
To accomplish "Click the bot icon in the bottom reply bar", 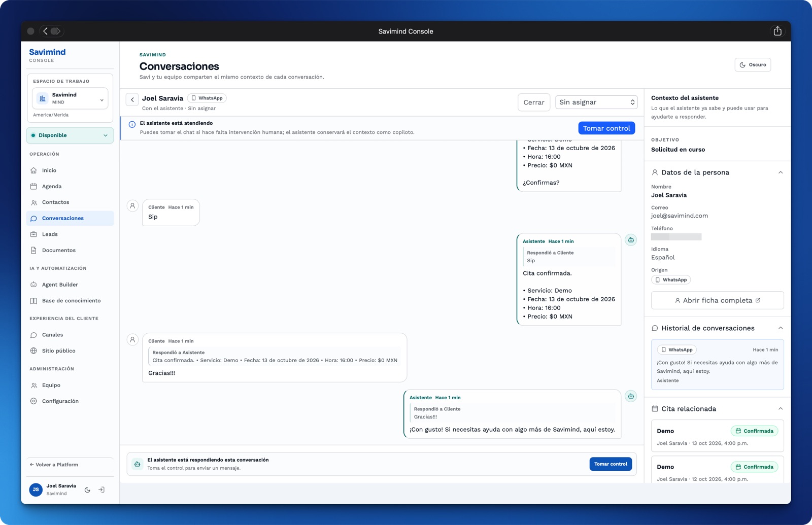I will click(x=138, y=464).
